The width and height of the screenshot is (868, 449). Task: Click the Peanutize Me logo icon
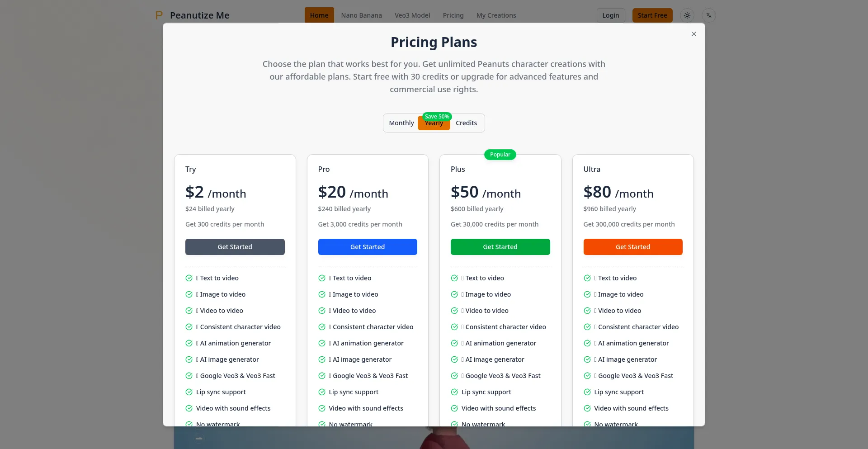pyautogui.click(x=159, y=15)
